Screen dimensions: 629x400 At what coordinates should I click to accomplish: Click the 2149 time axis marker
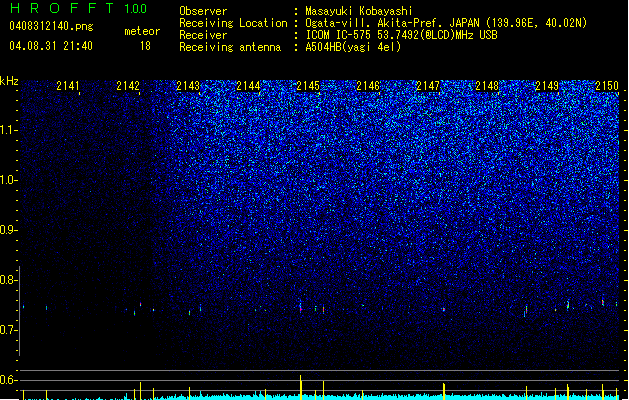[x=547, y=86]
